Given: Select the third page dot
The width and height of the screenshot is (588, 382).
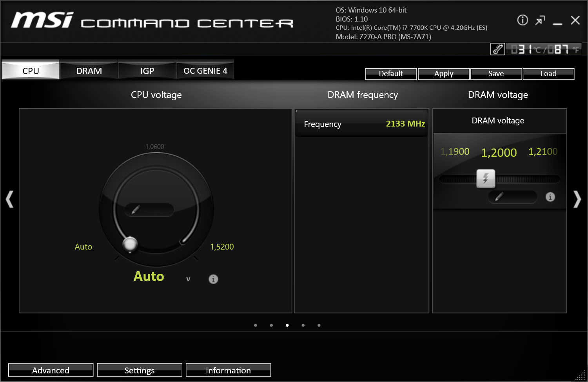Looking at the screenshot, I should click(287, 325).
